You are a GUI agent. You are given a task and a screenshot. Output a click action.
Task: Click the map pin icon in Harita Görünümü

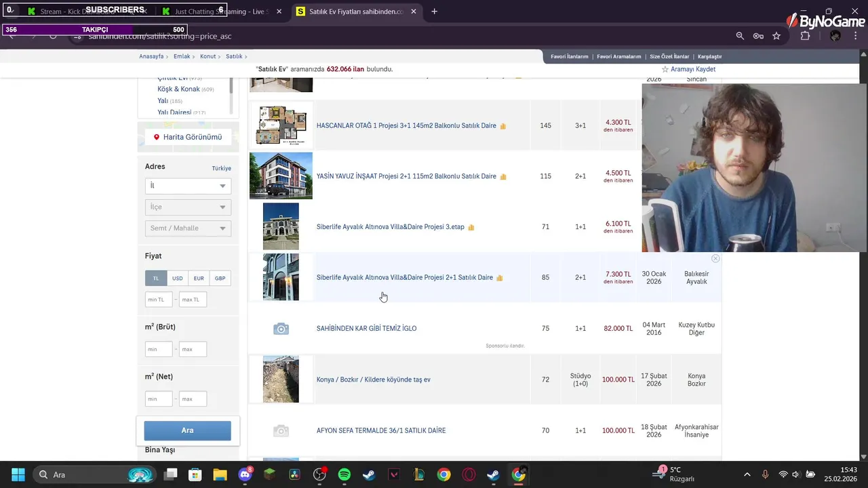[157, 137]
